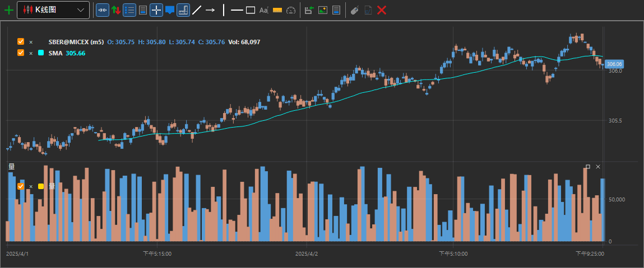Save chart as image icon
644x268 pixels.
coord(323,10)
